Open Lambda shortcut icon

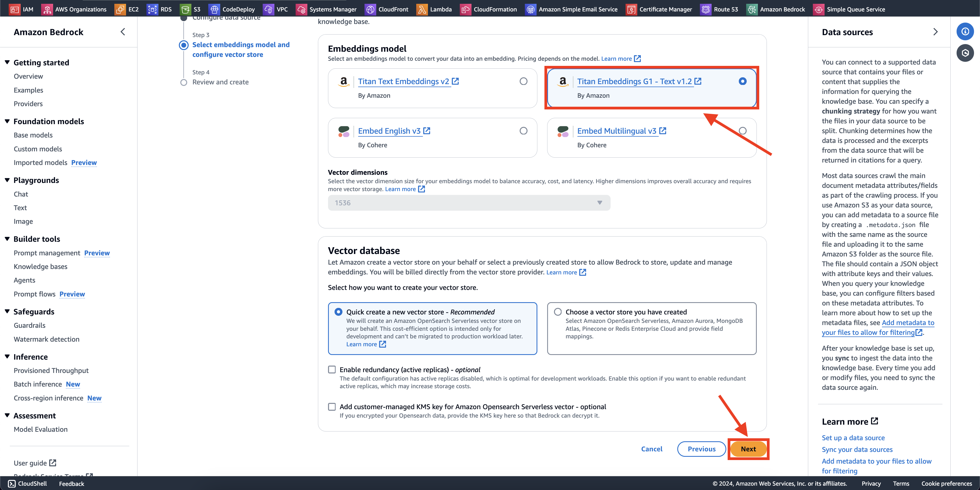click(422, 9)
